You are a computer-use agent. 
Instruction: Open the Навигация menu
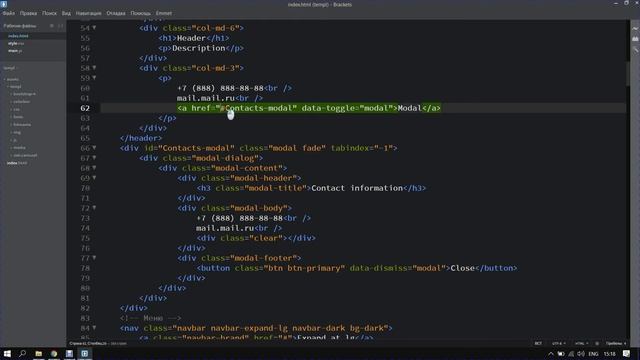tap(89, 13)
